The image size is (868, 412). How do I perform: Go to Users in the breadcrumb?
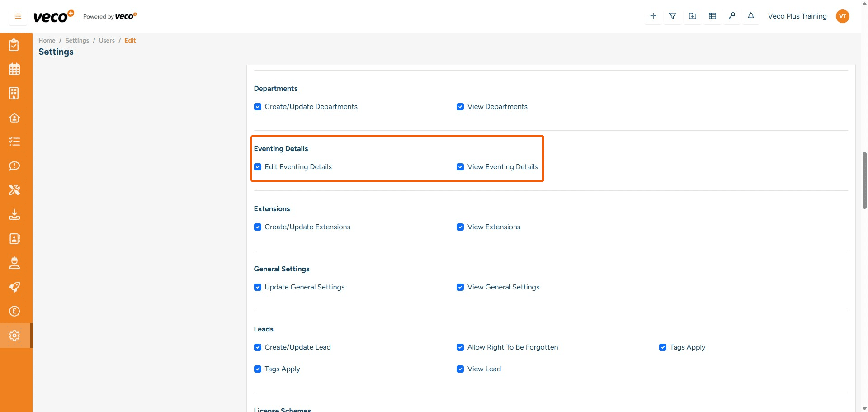tap(107, 40)
